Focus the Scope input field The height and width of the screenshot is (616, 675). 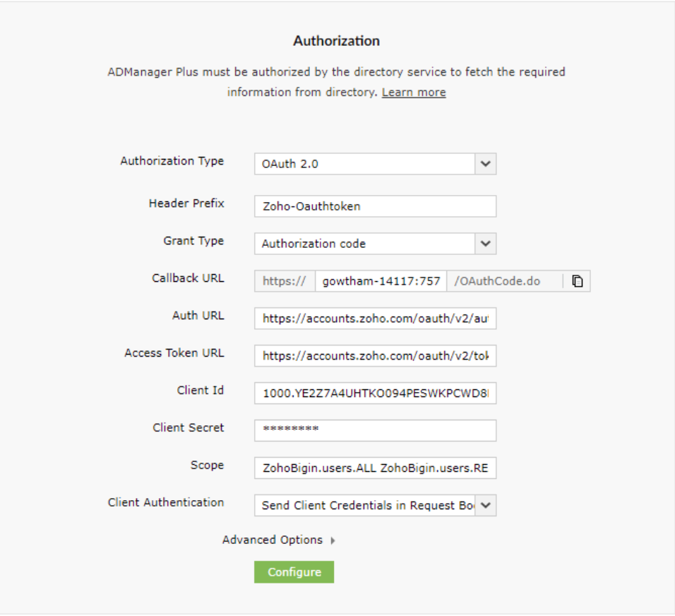pos(375,468)
